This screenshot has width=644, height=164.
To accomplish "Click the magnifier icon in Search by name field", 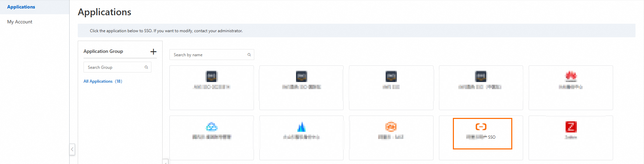I will (x=249, y=55).
